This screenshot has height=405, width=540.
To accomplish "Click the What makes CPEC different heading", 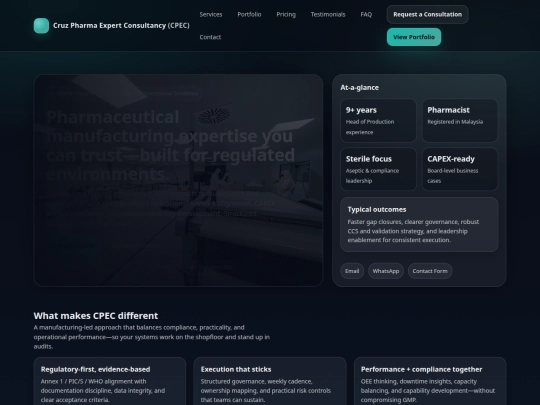I will (96, 315).
